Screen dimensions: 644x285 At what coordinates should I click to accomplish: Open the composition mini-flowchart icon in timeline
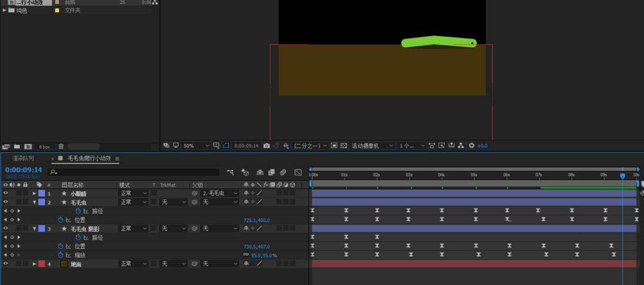230,172
